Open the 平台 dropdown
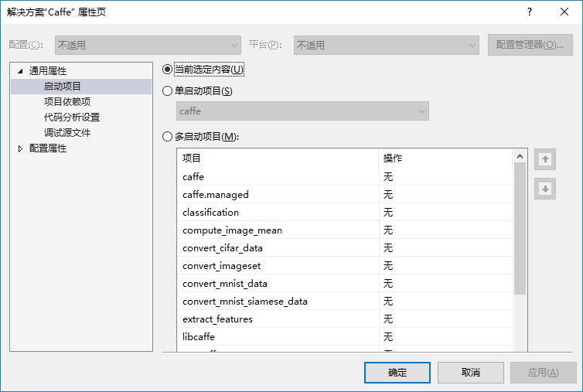Screen dimensions: 583x392 click(387, 46)
